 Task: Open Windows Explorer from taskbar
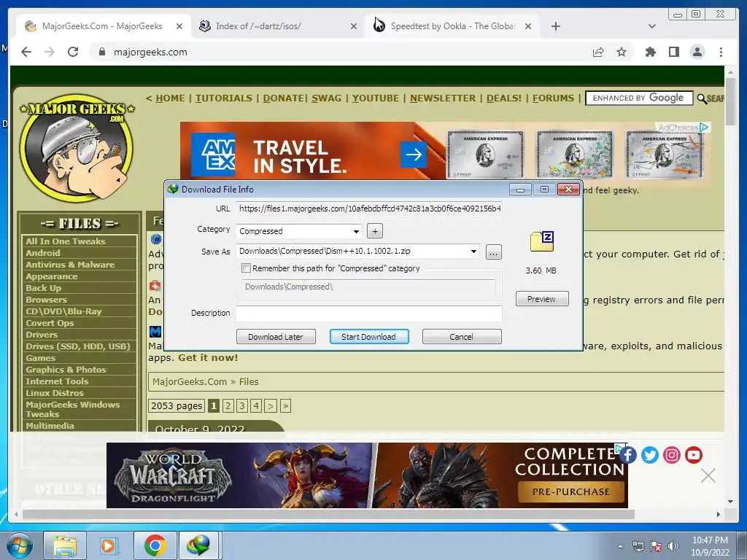pos(65,545)
